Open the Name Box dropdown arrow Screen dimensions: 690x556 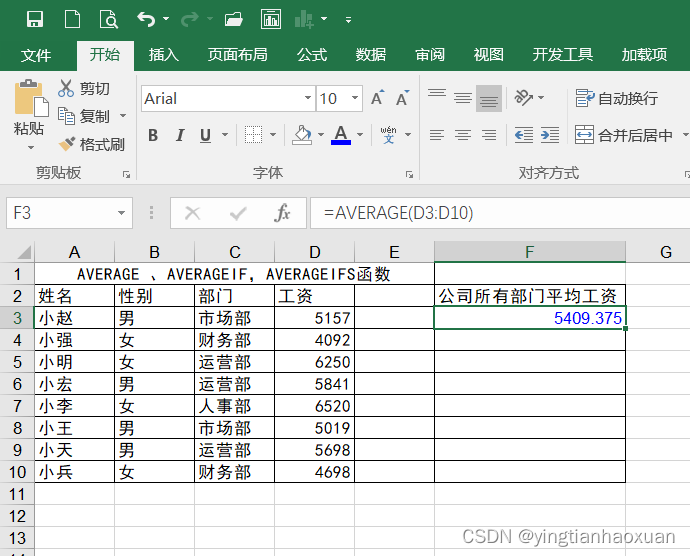[121, 213]
